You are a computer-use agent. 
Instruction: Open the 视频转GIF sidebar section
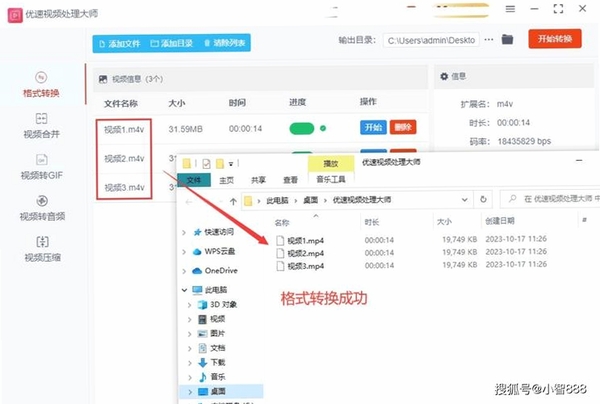(41, 167)
